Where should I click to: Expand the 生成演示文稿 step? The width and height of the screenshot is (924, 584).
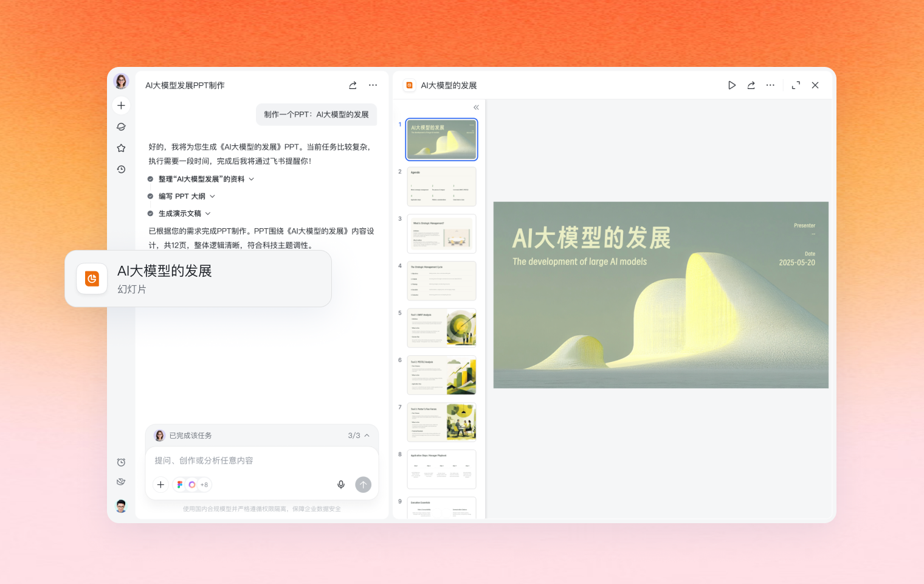(208, 214)
